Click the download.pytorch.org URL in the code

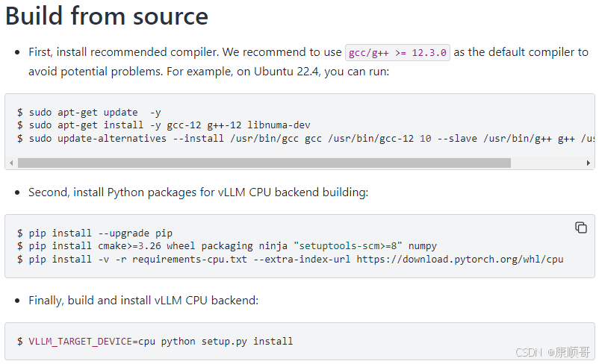point(459,259)
